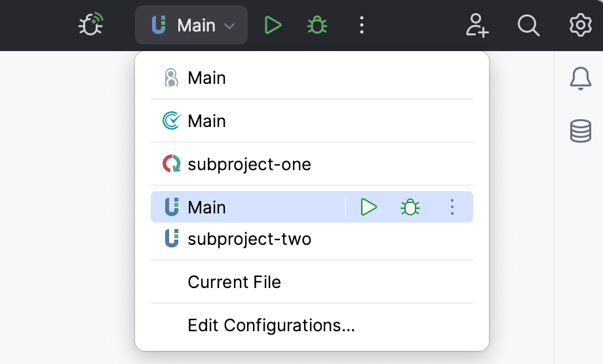Image resolution: width=603 pixels, height=364 pixels.
Task: Open Notifications bell in sidebar
Action: (580, 79)
